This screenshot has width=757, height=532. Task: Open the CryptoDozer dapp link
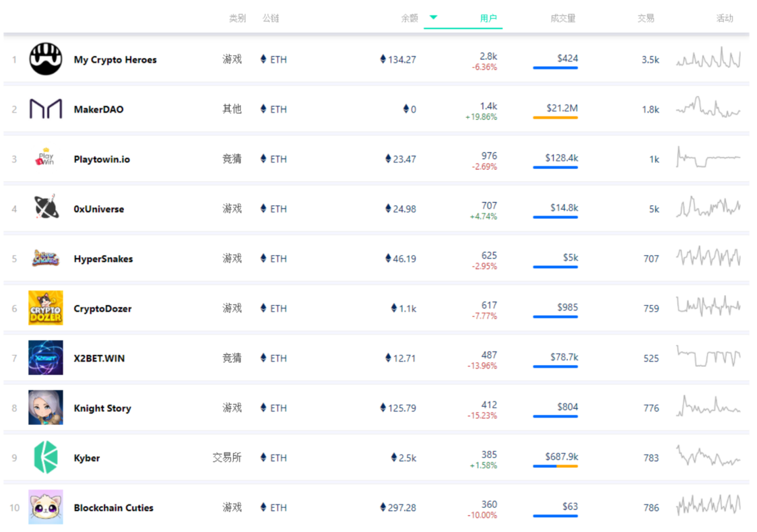(x=102, y=308)
